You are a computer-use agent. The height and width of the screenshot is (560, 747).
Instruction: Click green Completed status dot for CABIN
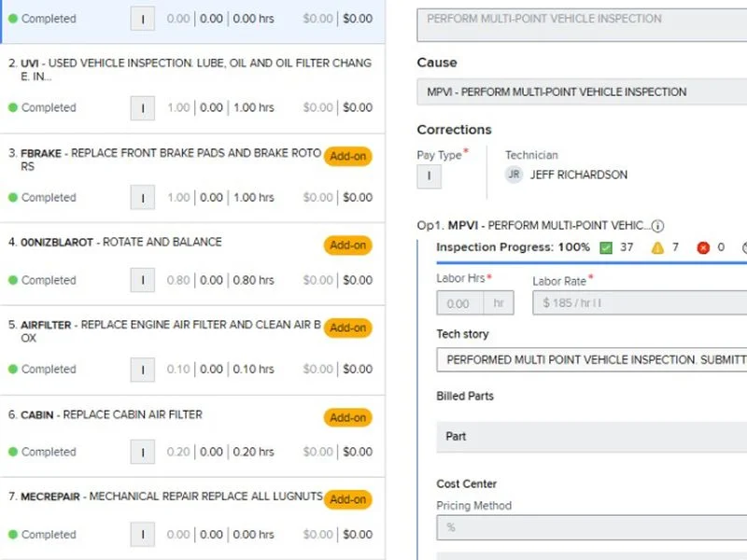coord(13,452)
